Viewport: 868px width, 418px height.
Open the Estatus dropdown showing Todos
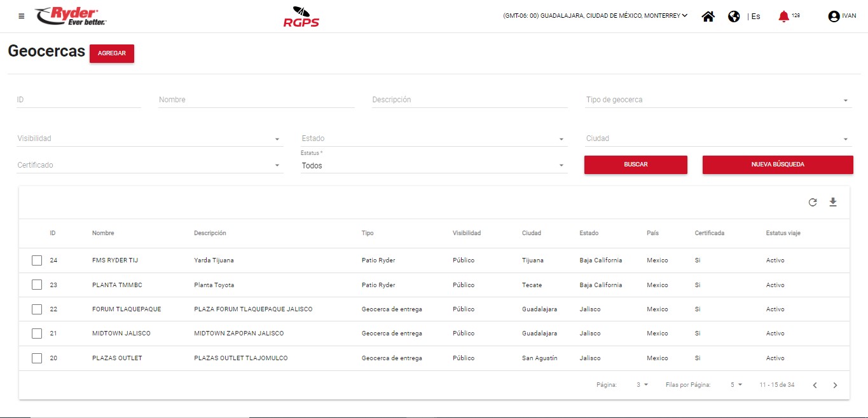433,166
